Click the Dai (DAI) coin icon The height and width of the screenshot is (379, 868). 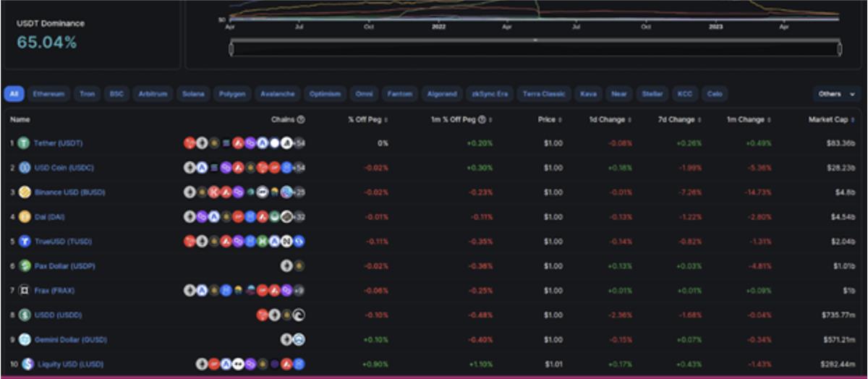pos(24,217)
